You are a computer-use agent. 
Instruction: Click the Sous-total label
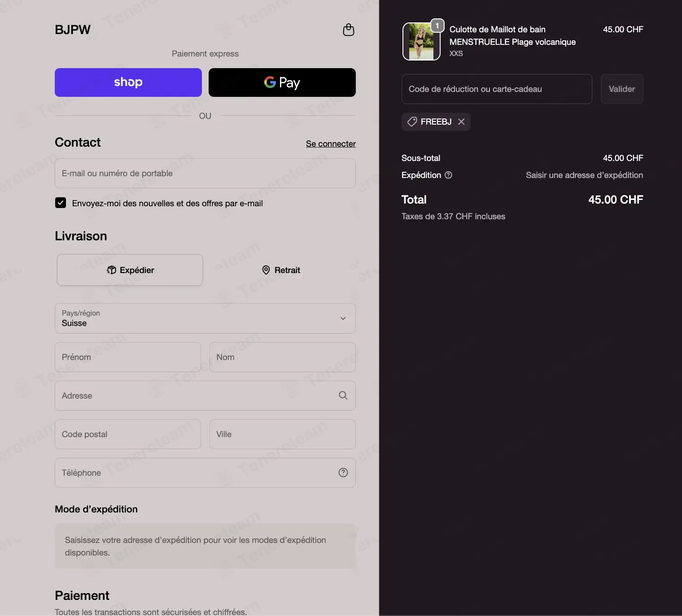[x=421, y=158]
